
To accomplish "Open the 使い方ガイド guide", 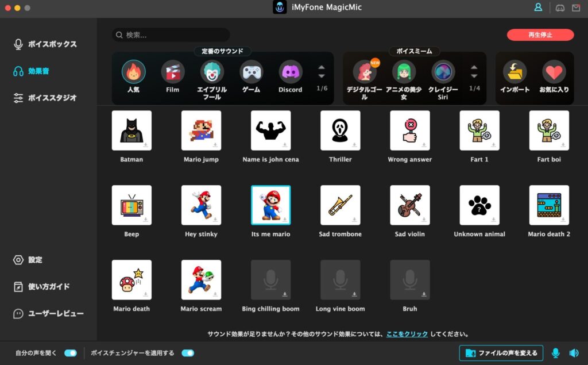I will pos(41,286).
